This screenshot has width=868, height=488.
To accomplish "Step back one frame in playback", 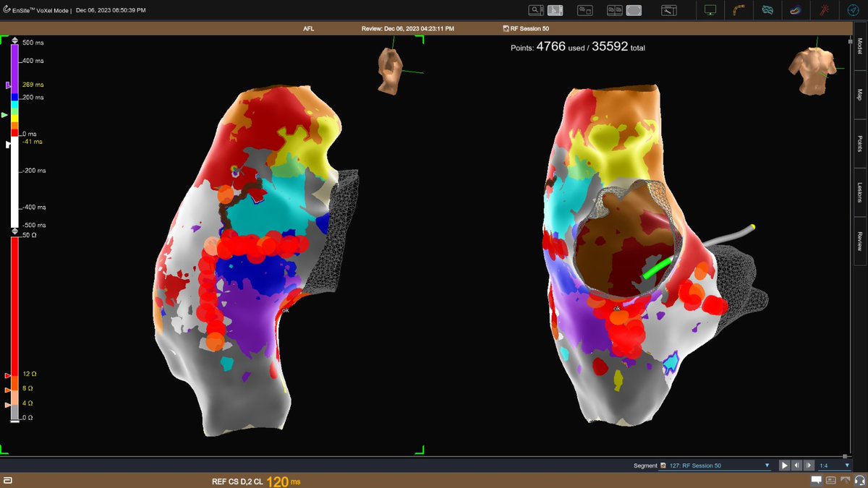I will (x=796, y=466).
